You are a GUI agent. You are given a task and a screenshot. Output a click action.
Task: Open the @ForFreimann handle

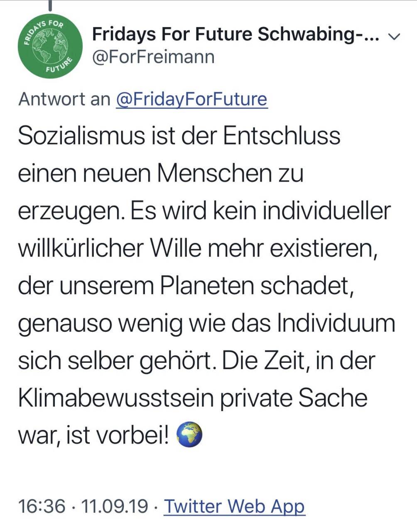coord(153,57)
